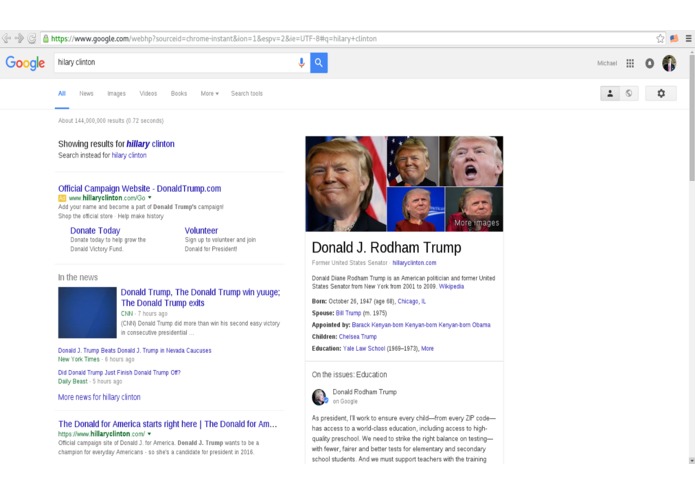695x494 pixels.
Task: Click the hillaryclinton.com link in knowledge panel
Action: (414, 263)
